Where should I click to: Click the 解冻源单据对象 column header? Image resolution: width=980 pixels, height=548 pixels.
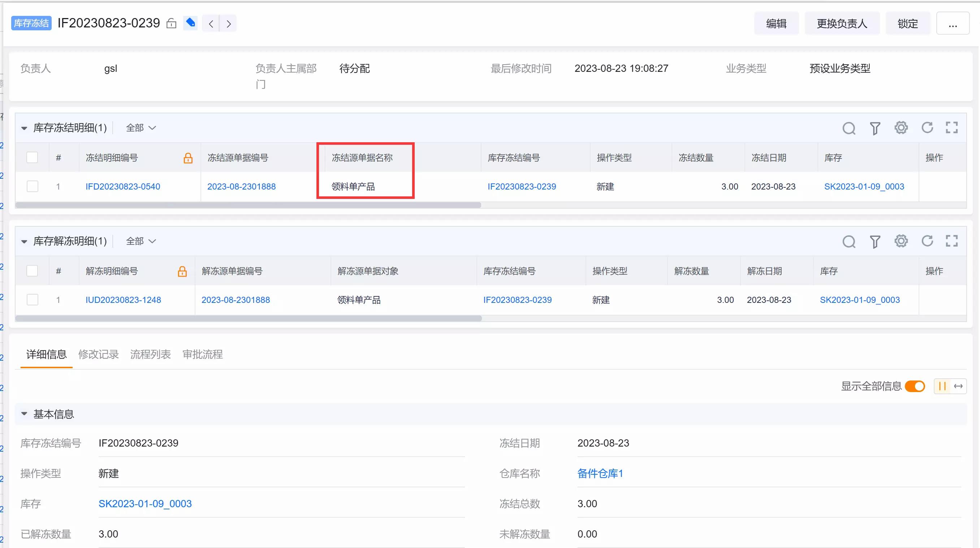tap(368, 271)
